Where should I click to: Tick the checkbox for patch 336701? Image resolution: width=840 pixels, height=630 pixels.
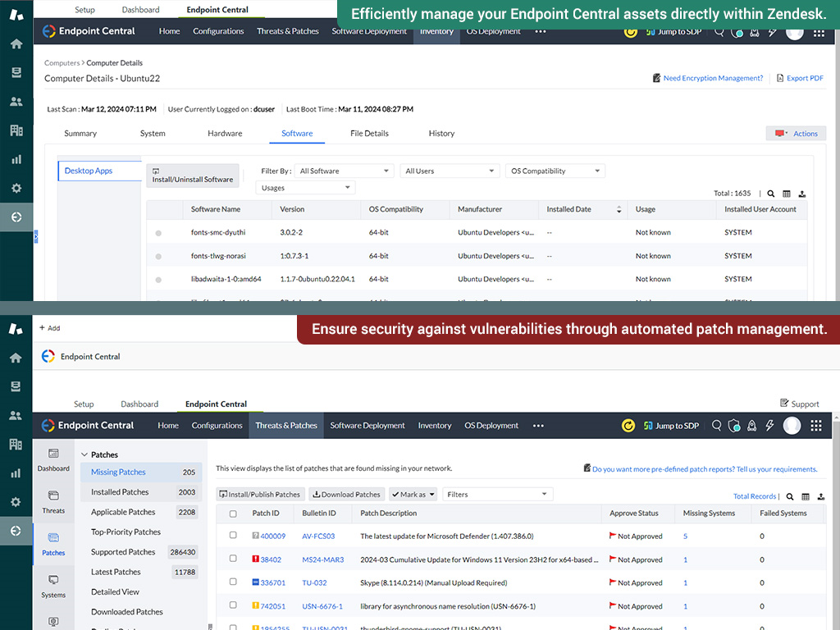pos(231,580)
